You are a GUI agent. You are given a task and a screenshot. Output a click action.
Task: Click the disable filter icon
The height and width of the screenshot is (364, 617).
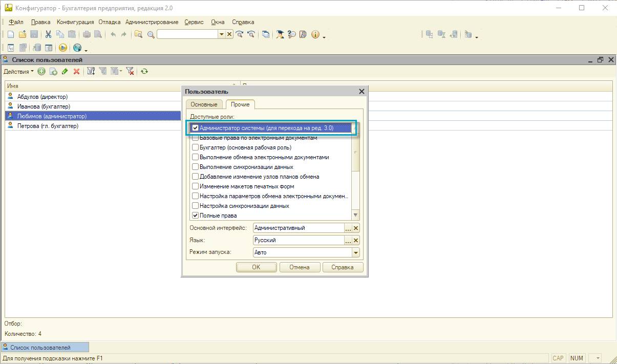click(x=130, y=72)
